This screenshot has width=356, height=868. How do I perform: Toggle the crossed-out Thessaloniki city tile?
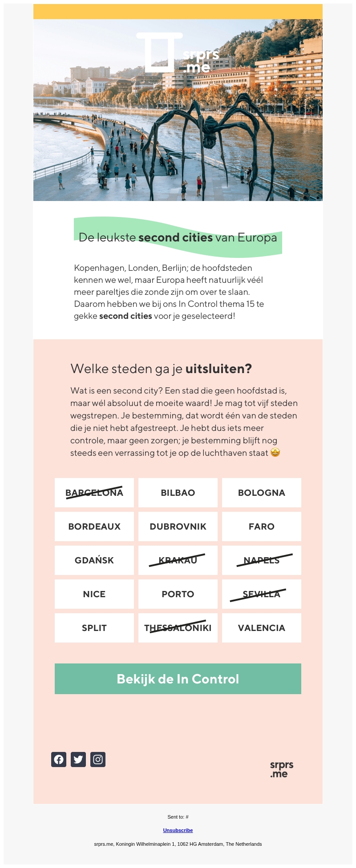pyautogui.click(x=178, y=628)
